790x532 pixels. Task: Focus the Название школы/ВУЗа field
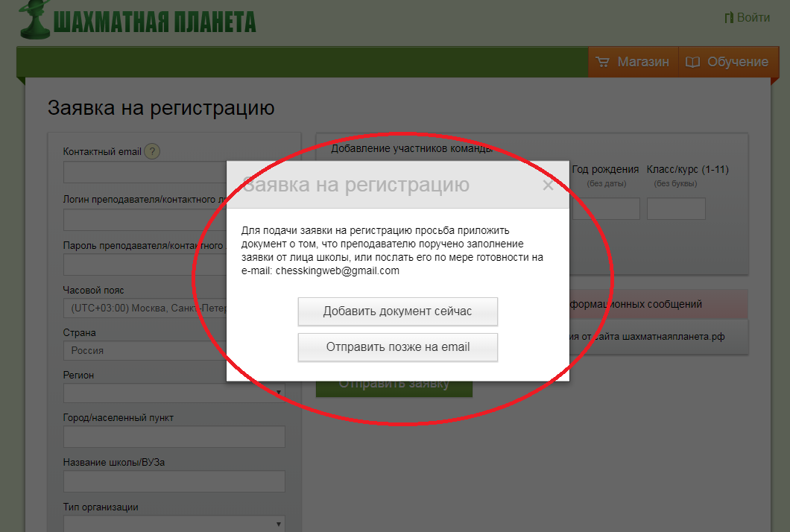tap(174, 481)
